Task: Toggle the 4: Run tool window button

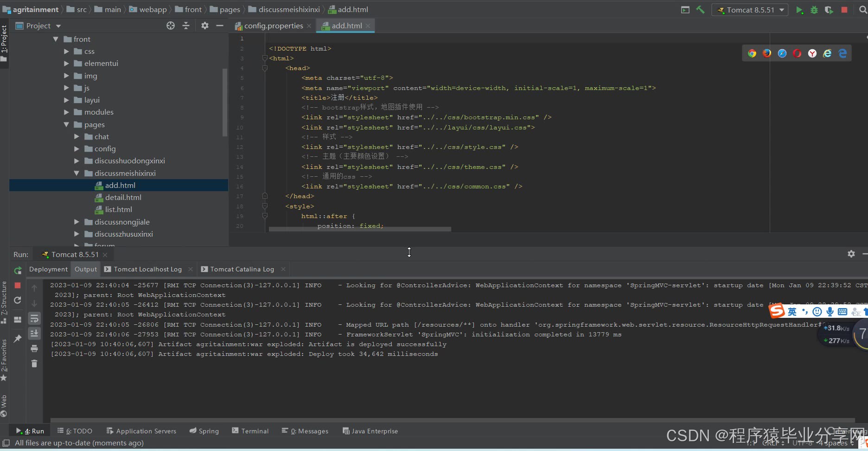Action: point(30,431)
